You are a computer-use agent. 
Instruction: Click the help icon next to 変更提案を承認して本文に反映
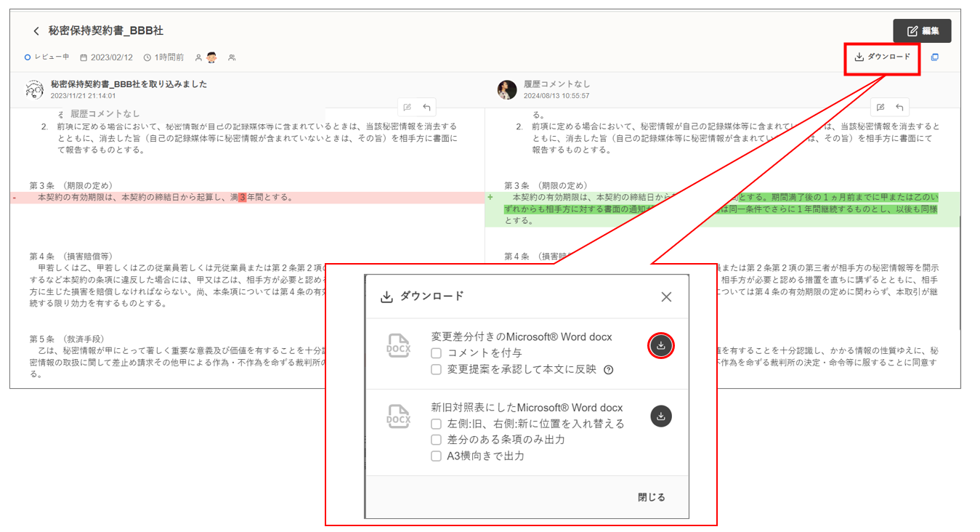(x=609, y=370)
